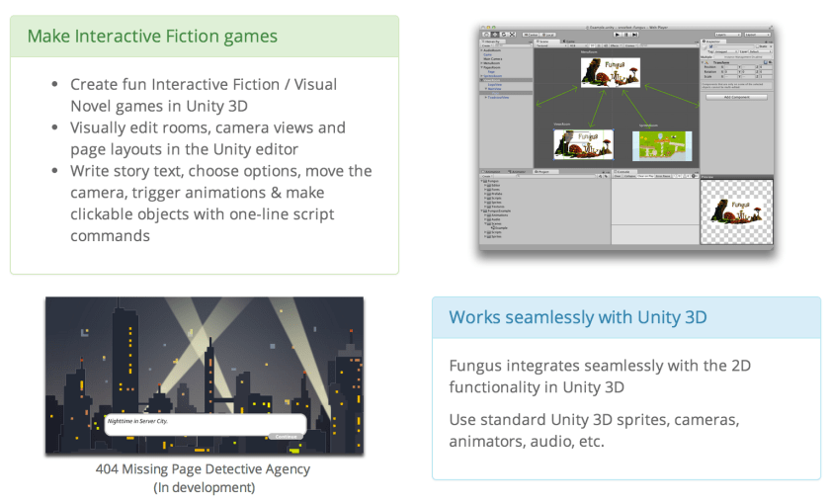
Task: Click the 404 Detective Agency game image
Action: [204, 376]
